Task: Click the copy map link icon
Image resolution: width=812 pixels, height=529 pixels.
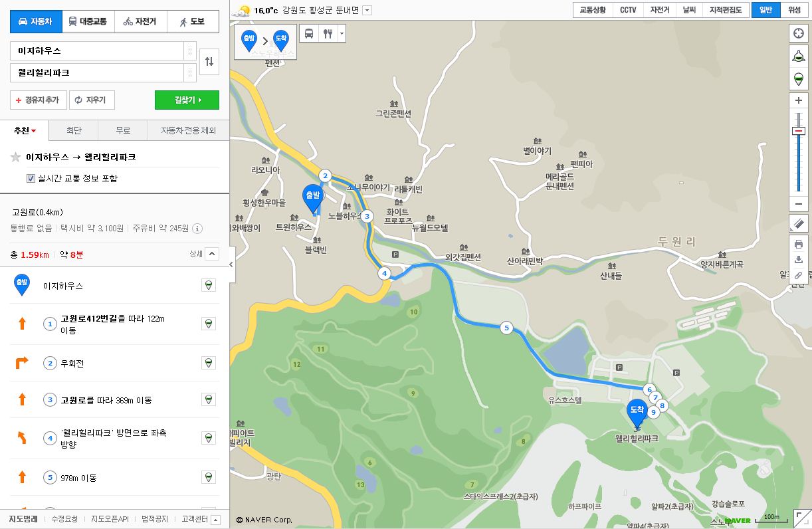Action: (798, 275)
